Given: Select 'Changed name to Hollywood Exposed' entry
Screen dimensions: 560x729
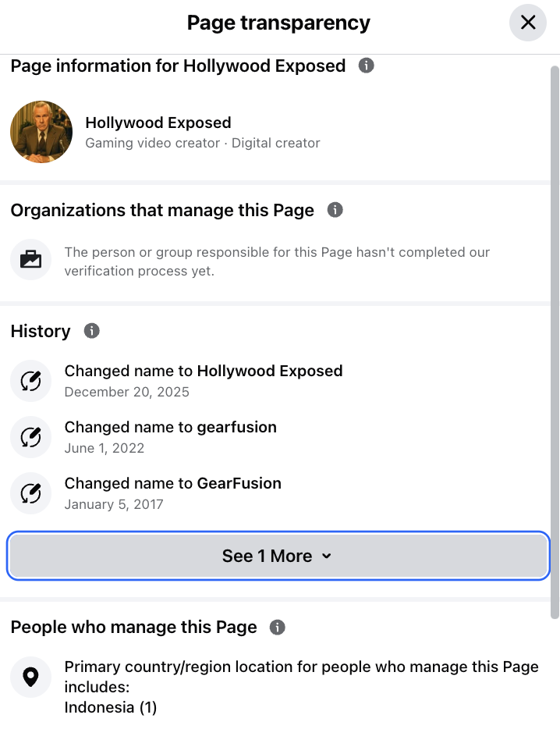Looking at the screenshot, I should [x=204, y=371].
